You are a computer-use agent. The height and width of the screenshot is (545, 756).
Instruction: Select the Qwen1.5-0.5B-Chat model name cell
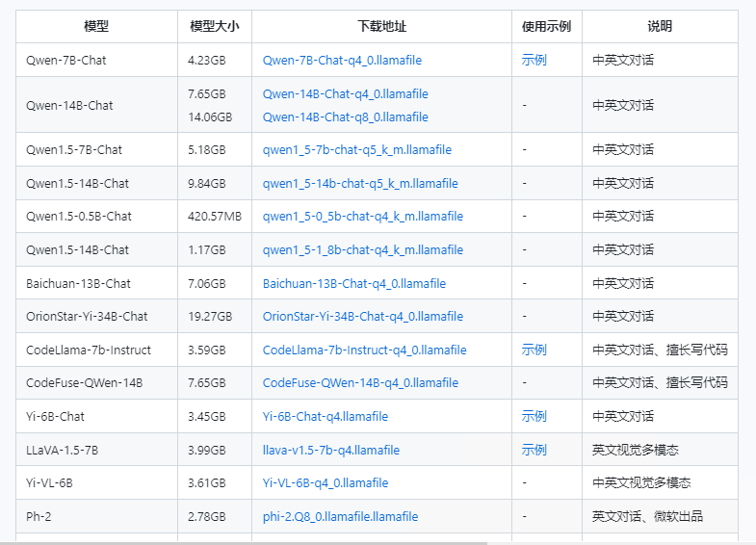point(96,217)
